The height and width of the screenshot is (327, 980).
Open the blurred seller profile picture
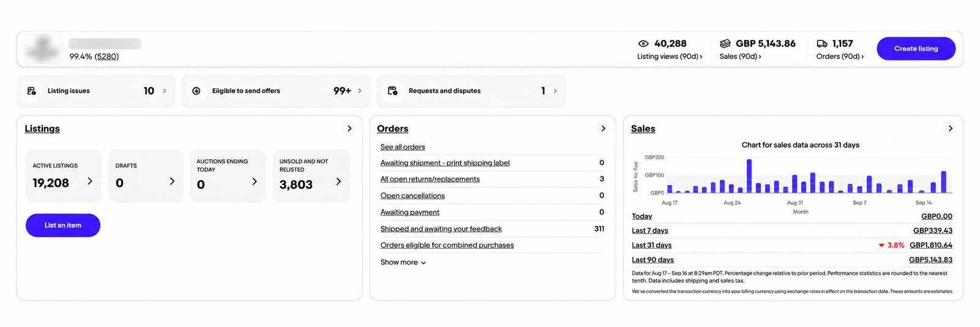pyautogui.click(x=43, y=49)
